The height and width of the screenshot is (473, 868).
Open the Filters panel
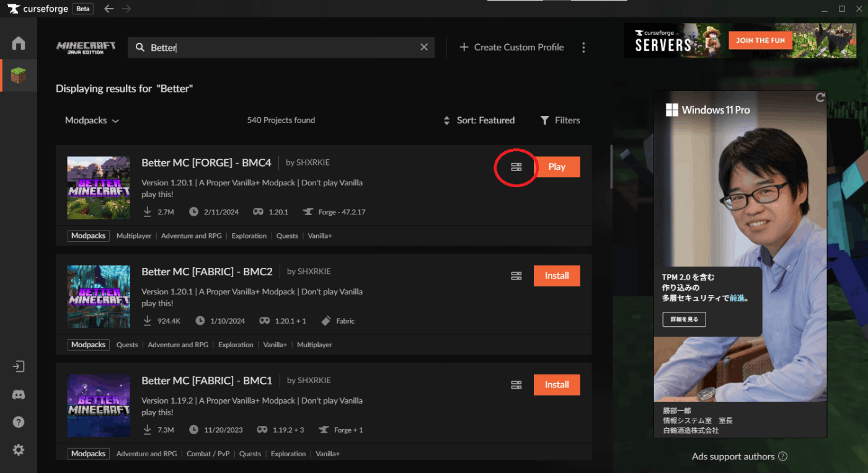click(x=560, y=120)
